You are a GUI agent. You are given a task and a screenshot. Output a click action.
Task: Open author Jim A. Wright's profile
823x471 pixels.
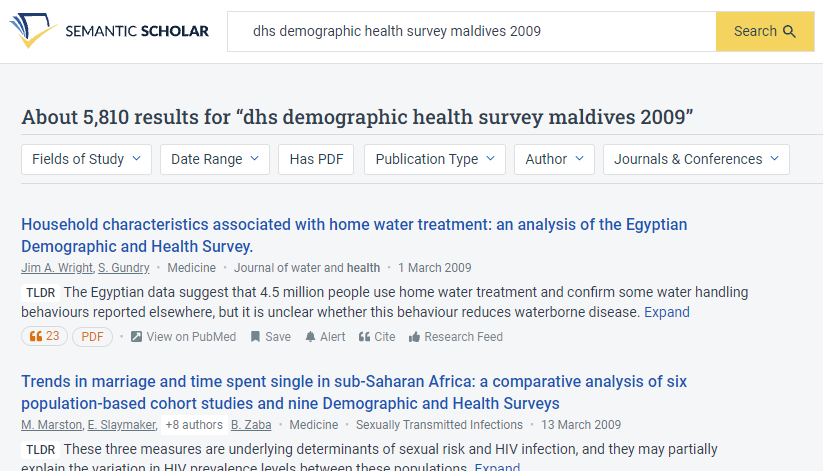click(x=57, y=268)
